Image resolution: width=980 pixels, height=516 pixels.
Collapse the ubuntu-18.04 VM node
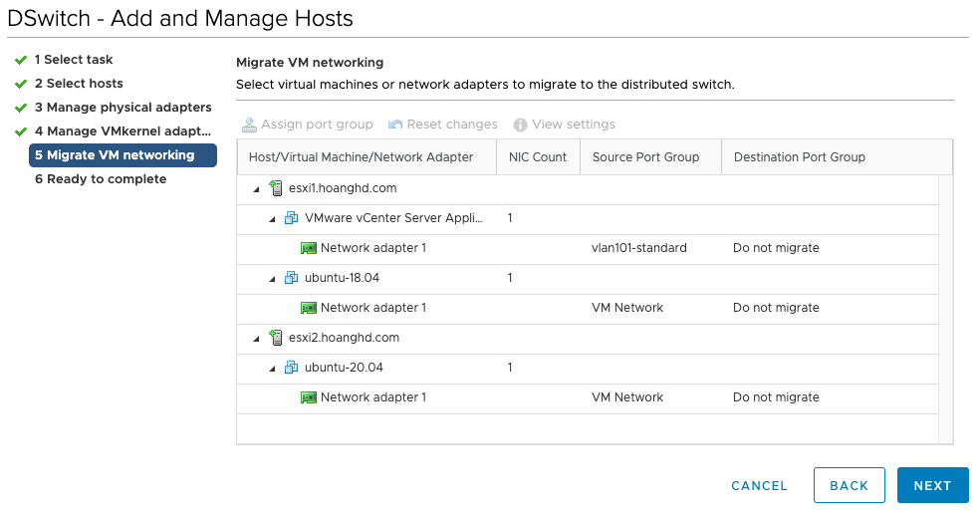(272, 279)
